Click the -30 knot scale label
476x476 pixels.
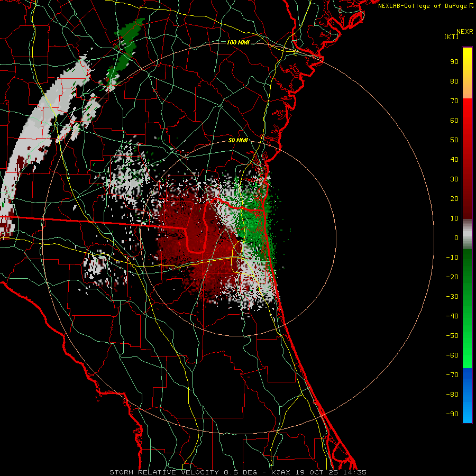(452, 297)
